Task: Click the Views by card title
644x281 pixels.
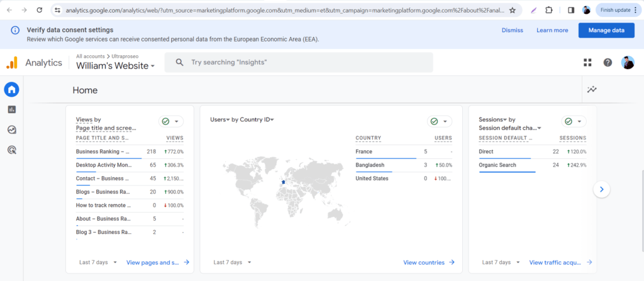Action: (88, 119)
